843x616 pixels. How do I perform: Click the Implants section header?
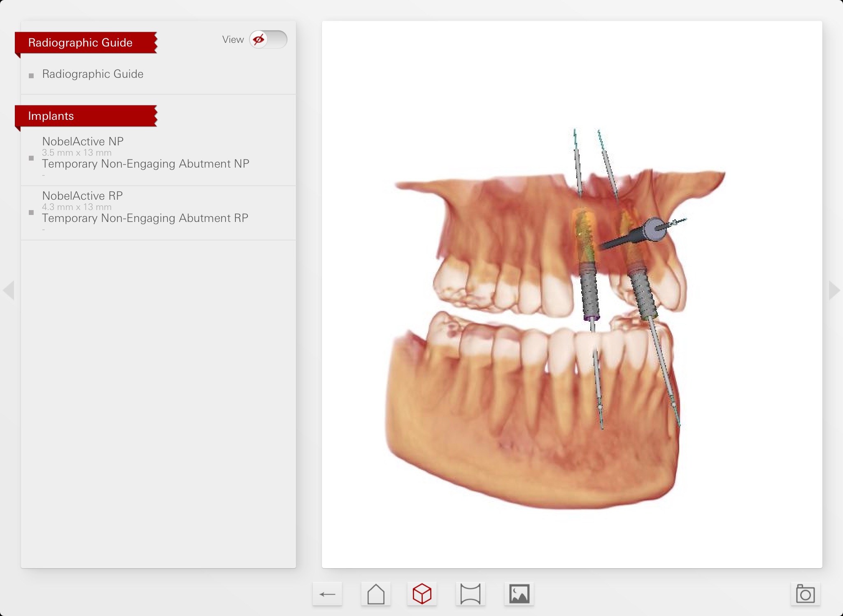coord(86,116)
